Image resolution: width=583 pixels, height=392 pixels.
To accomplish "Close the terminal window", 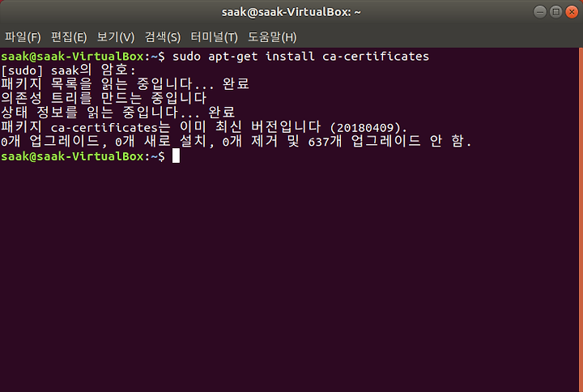I will pyautogui.click(x=572, y=12).
